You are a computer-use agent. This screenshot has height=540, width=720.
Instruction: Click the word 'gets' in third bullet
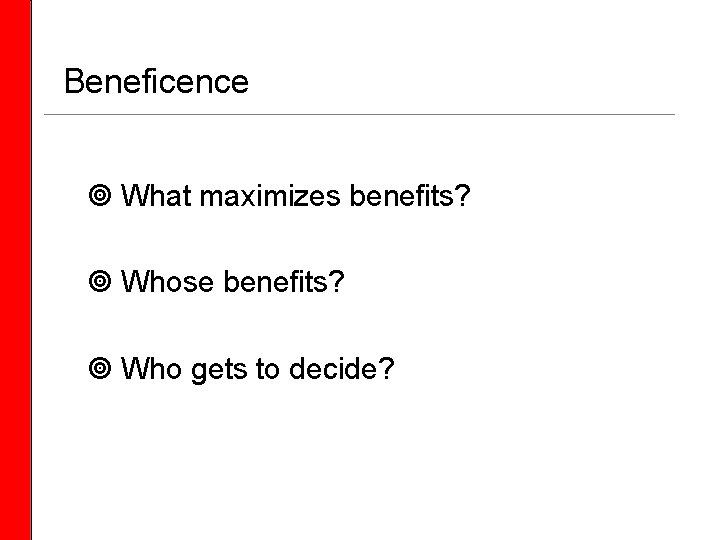pos(218,371)
